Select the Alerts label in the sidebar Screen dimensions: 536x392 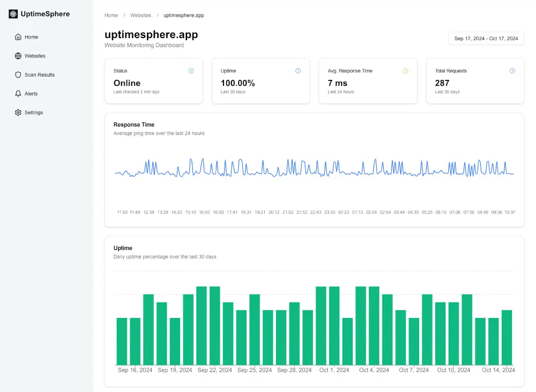pyautogui.click(x=31, y=93)
